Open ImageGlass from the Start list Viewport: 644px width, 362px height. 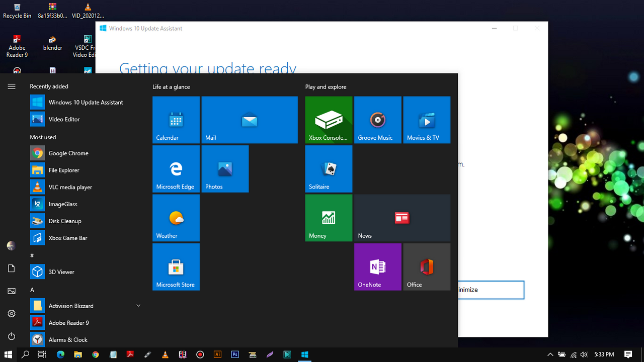[x=86, y=204]
